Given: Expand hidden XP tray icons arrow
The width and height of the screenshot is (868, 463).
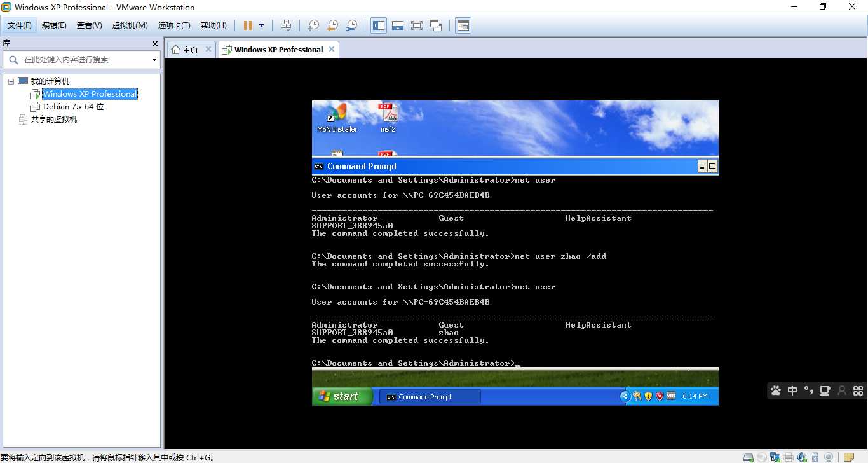Looking at the screenshot, I should point(625,396).
